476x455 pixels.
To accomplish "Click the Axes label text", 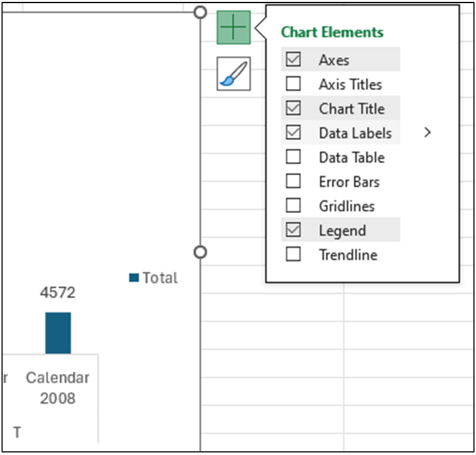I will point(334,60).
